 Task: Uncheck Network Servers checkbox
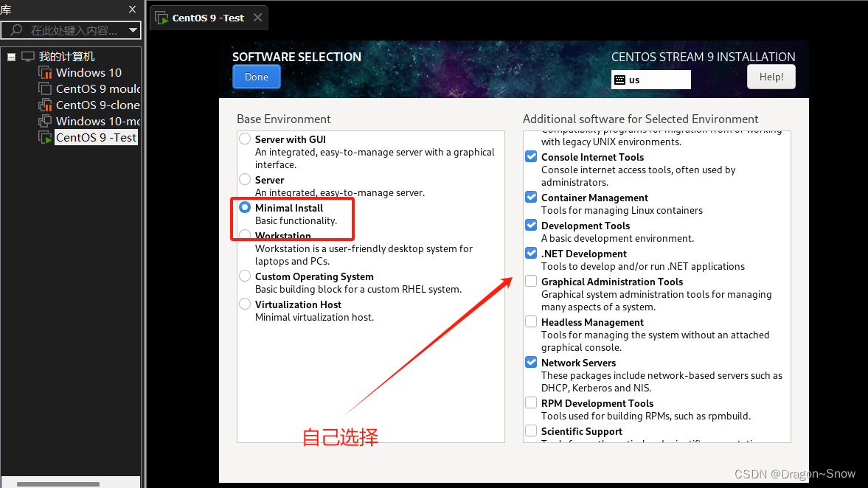tap(531, 363)
